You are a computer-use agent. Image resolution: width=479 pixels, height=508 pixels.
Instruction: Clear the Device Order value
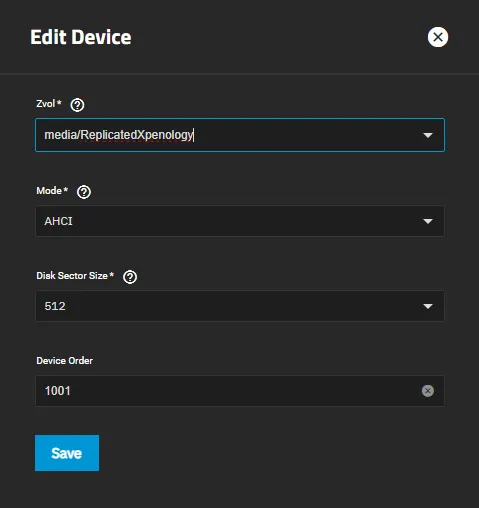click(428, 391)
